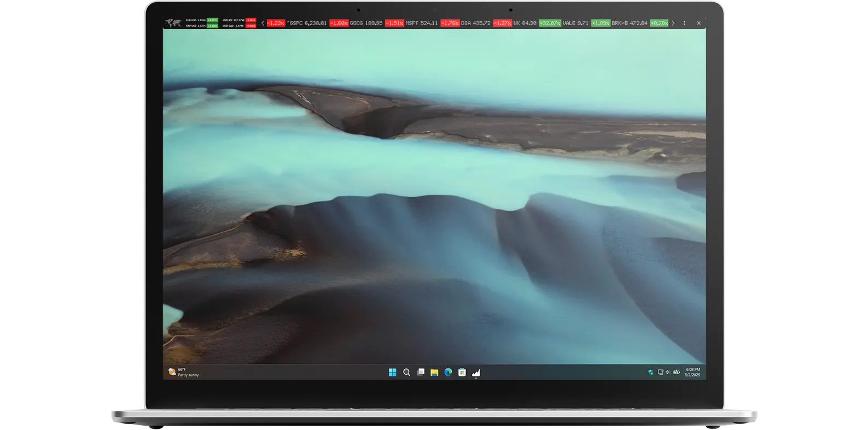The height and width of the screenshot is (430, 868).
Task: Click the Windows Security tray icon
Action: tap(650, 372)
